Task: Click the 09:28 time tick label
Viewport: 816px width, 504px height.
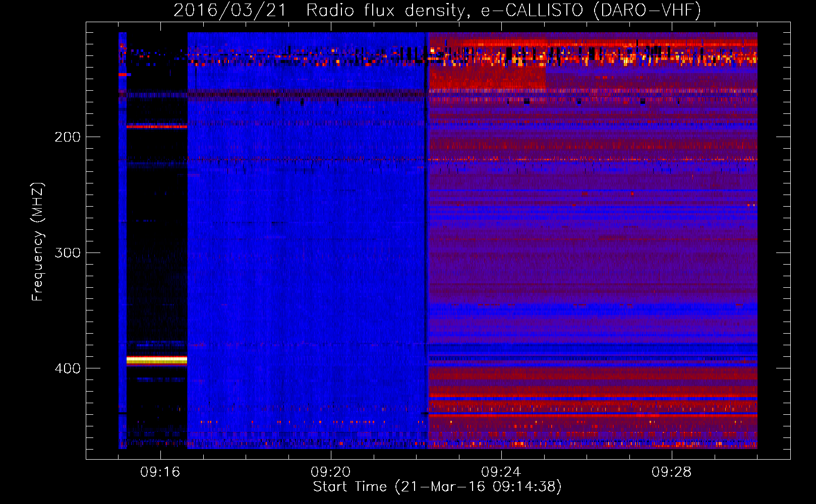Action: [672, 472]
